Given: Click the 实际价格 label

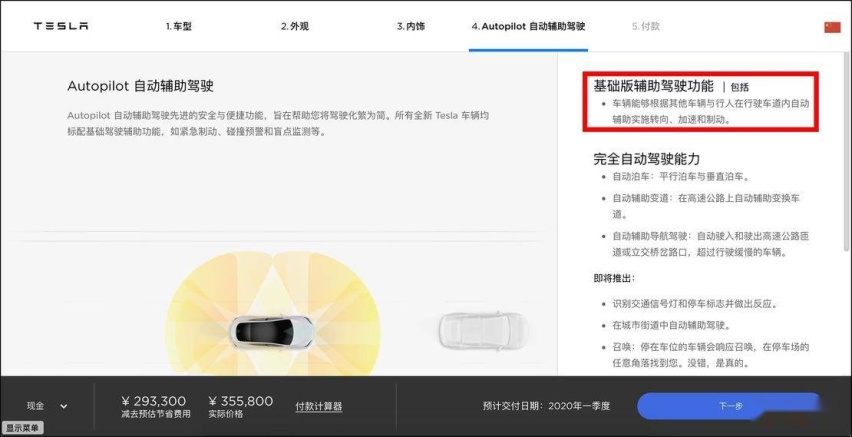Looking at the screenshot, I should (225, 414).
